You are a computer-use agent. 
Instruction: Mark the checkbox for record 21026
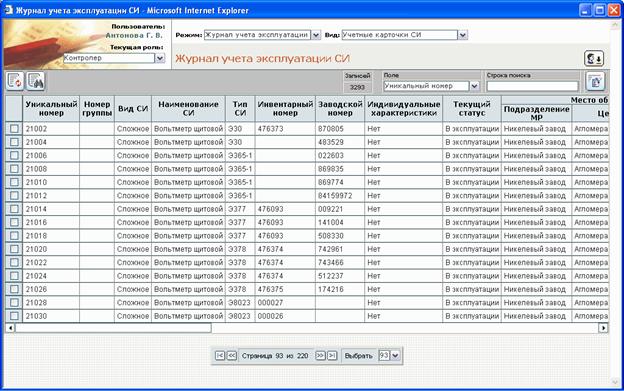click(14, 289)
